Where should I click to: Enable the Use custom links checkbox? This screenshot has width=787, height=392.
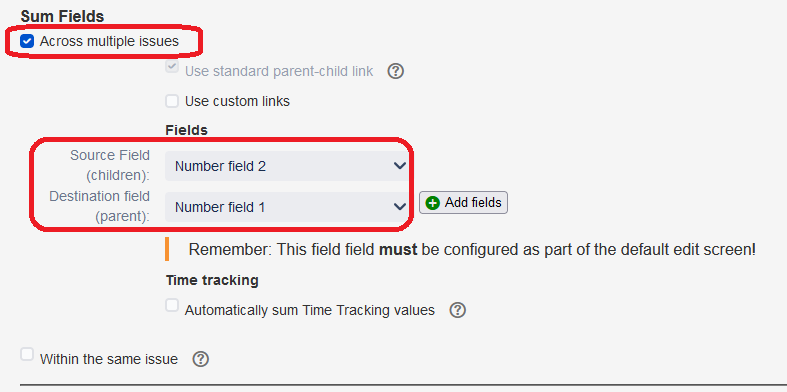[172, 101]
